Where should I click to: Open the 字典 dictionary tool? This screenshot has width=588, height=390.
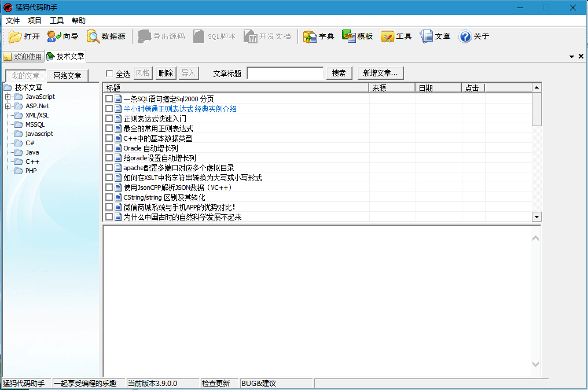(x=310, y=36)
